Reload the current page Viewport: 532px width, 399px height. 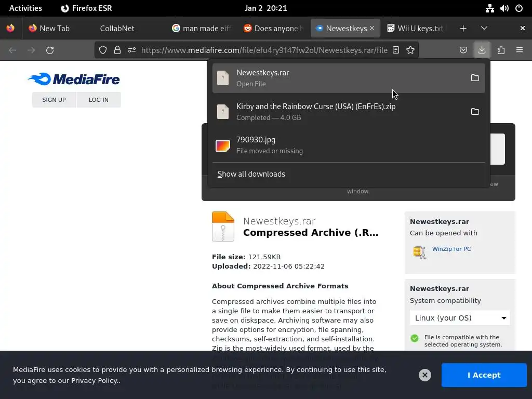(x=50, y=50)
